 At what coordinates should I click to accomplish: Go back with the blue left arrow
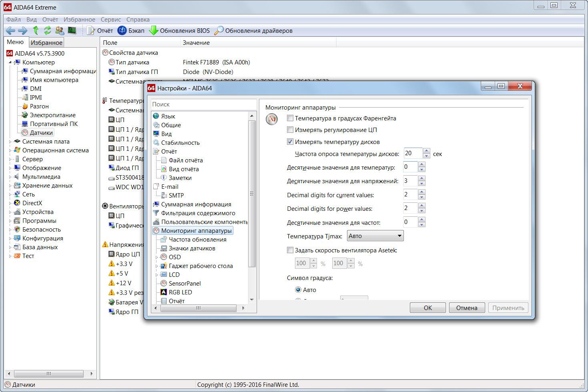coord(10,30)
